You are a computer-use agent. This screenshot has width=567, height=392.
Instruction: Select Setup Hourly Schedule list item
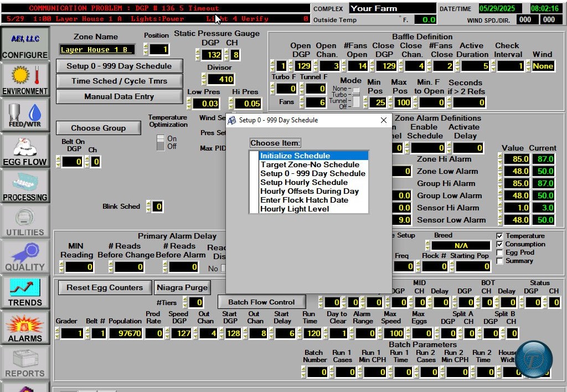point(304,182)
